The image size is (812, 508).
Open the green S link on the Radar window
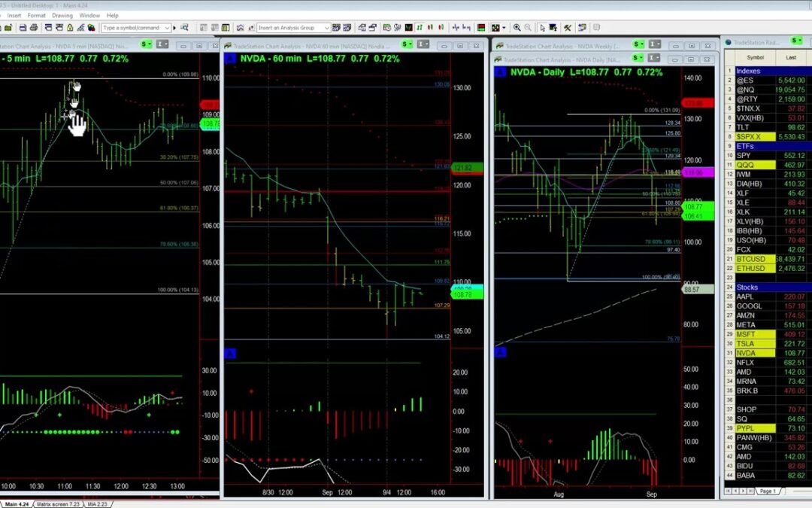pyautogui.click(x=796, y=41)
